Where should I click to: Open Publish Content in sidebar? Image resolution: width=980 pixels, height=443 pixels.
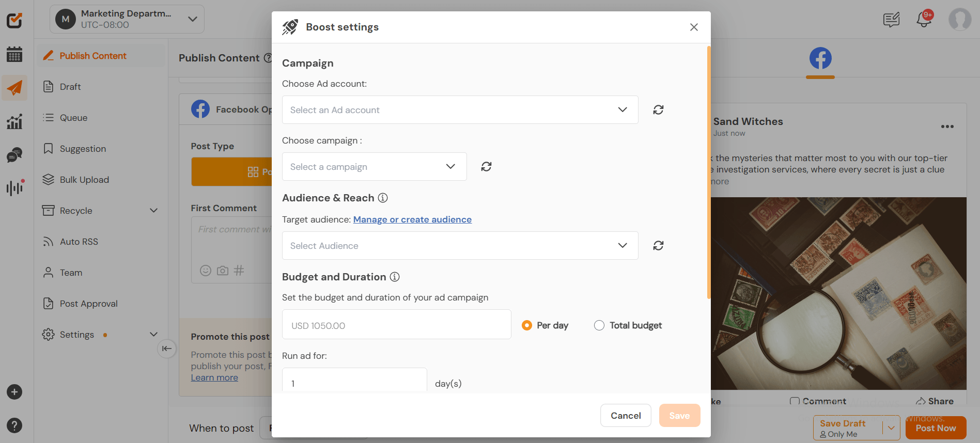pos(101,55)
